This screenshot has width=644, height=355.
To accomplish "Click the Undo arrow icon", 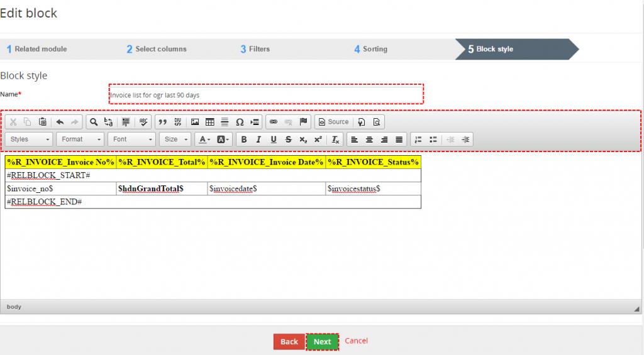I will tap(60, 122).
